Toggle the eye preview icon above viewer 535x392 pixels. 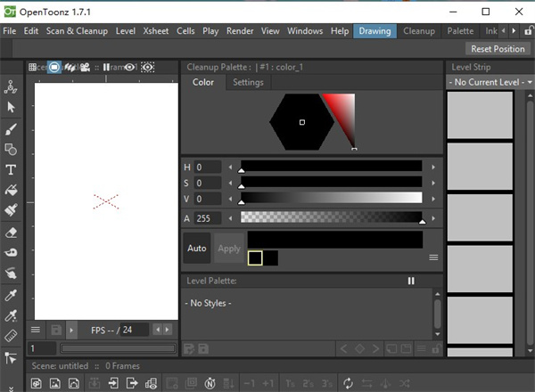pyautogui.click(x=130, y=67)
